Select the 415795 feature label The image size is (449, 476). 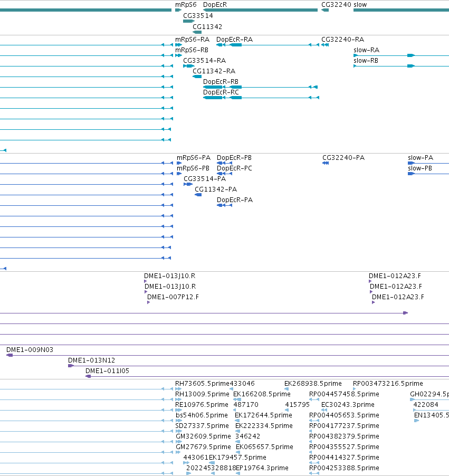tap(297, 405)
